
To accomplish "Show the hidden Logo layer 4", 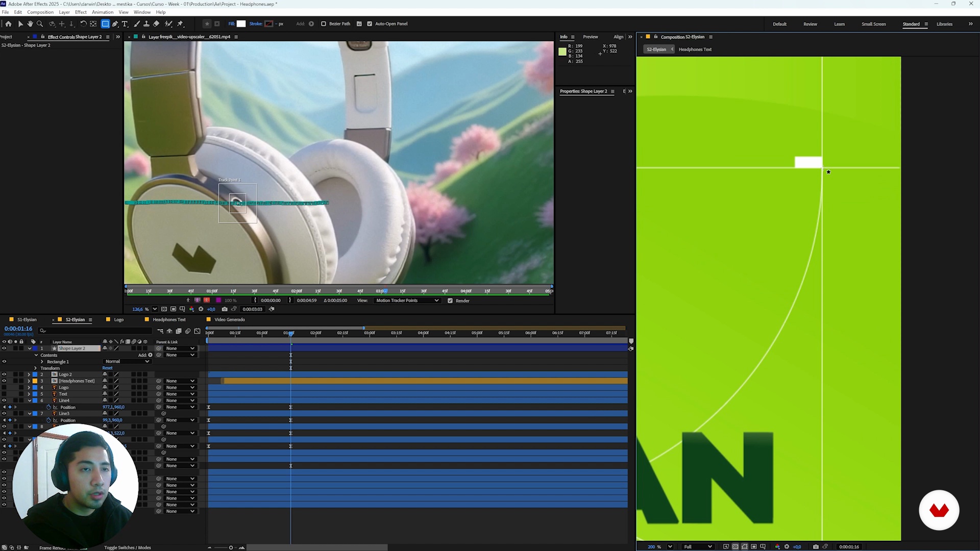I will pos(4,388).
